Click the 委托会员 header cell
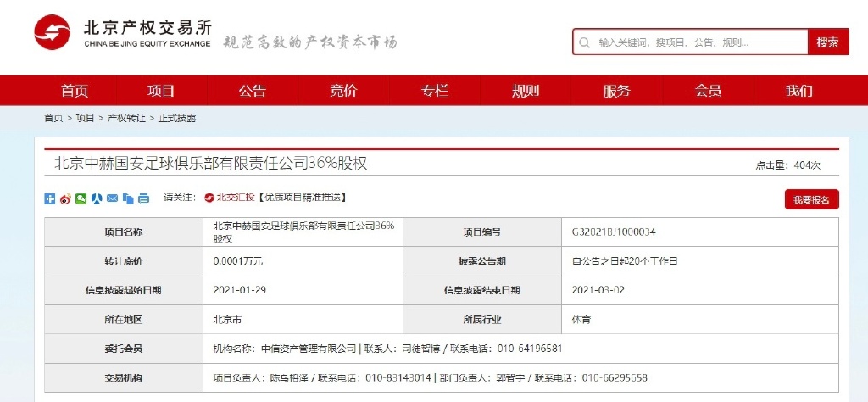 pos(124,349)
